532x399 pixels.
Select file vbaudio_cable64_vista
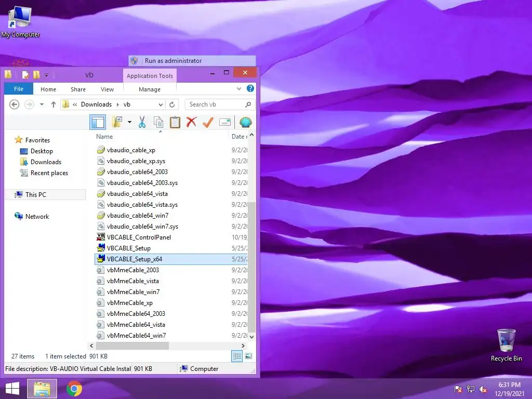137,193
